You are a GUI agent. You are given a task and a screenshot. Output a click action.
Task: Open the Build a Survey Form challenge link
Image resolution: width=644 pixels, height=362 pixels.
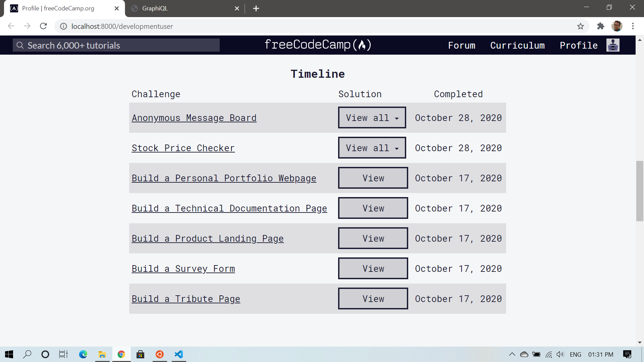pyautogui.click(x=183, y=268)
